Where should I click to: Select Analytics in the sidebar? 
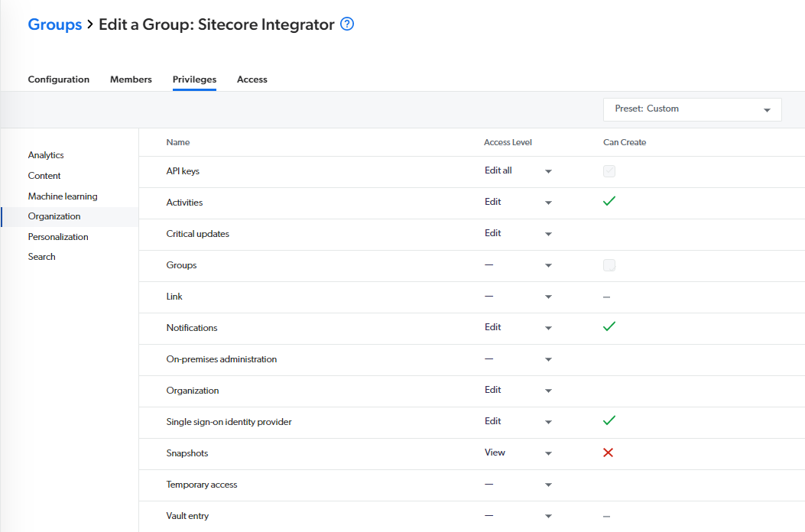tap(45, 154)
